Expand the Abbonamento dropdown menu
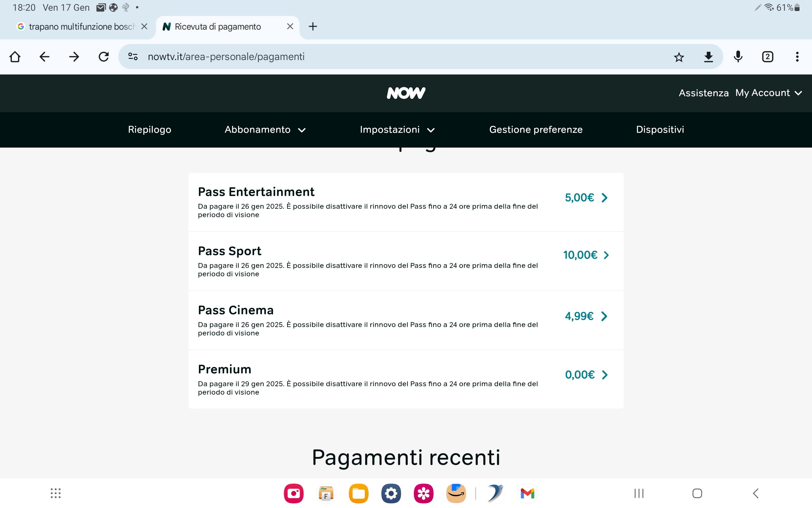Viewport: 812px width, 508px height. [x=265, y=130]
